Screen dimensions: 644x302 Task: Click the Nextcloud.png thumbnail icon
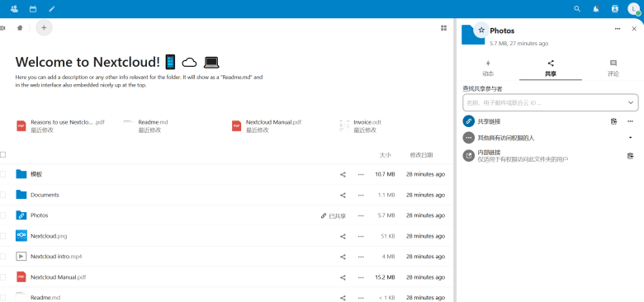tap(21, 235)
